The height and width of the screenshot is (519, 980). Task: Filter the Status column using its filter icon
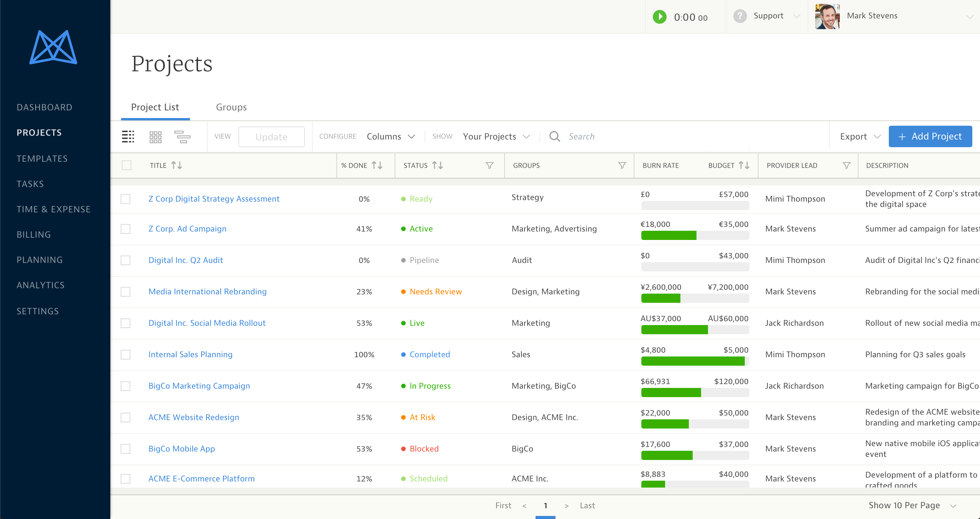(490, 165)
